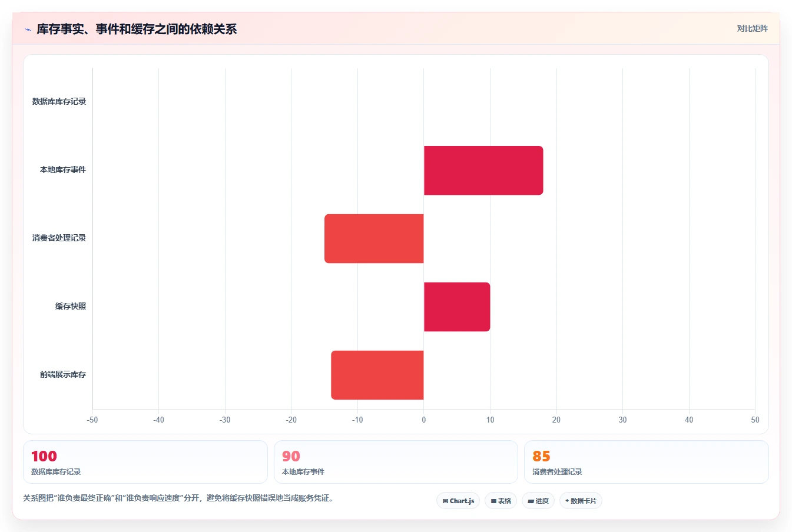Click the Chart.js tag chip
The width and height of the screenshot is (792, 532).
coord(458,501)
